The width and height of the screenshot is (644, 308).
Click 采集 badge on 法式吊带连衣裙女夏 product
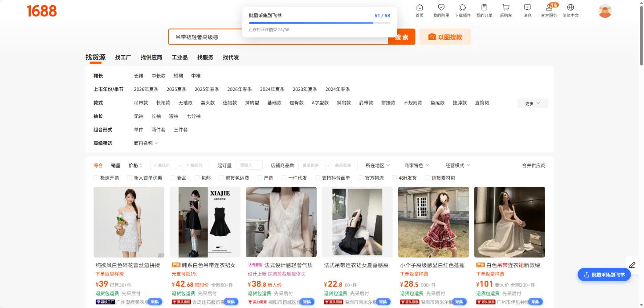pyautogui.click(x=383, y=302)
